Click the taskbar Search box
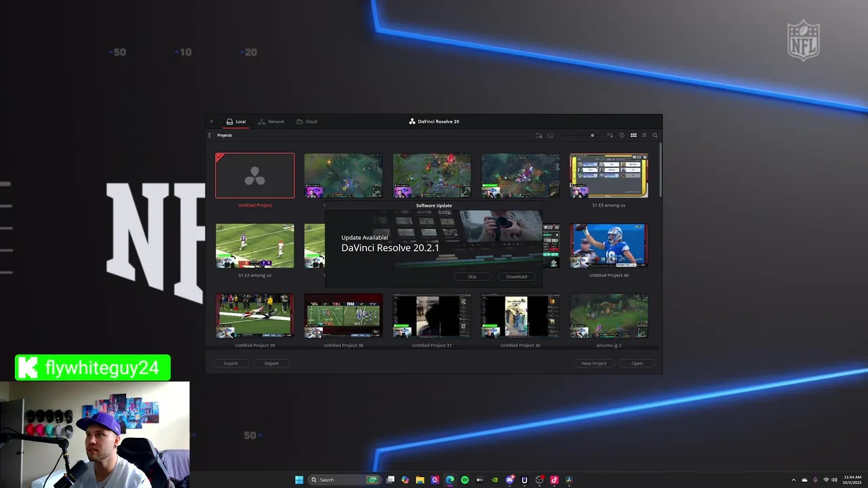 pyautogui.click(x=344, y=480)
